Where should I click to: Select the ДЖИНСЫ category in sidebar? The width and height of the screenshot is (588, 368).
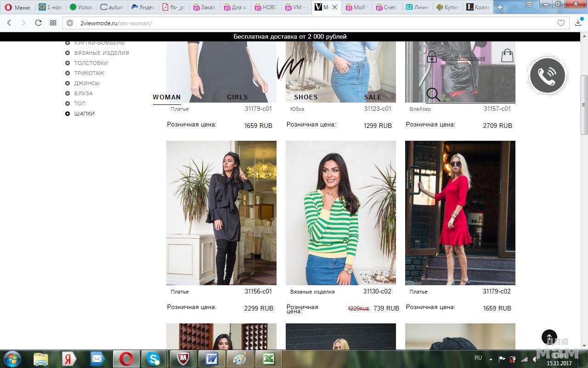pos(87,83)
